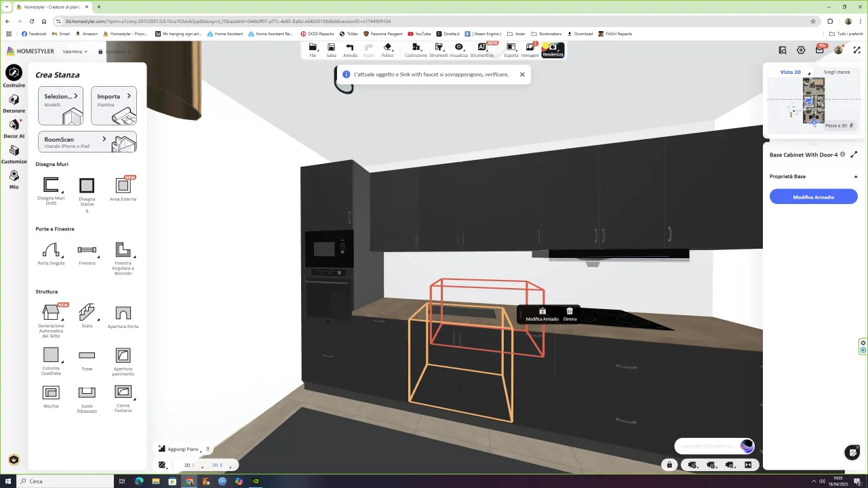Screen dimensions: 868x488
Task: Open the Mio sidebar section
Action: pos(14,179)
